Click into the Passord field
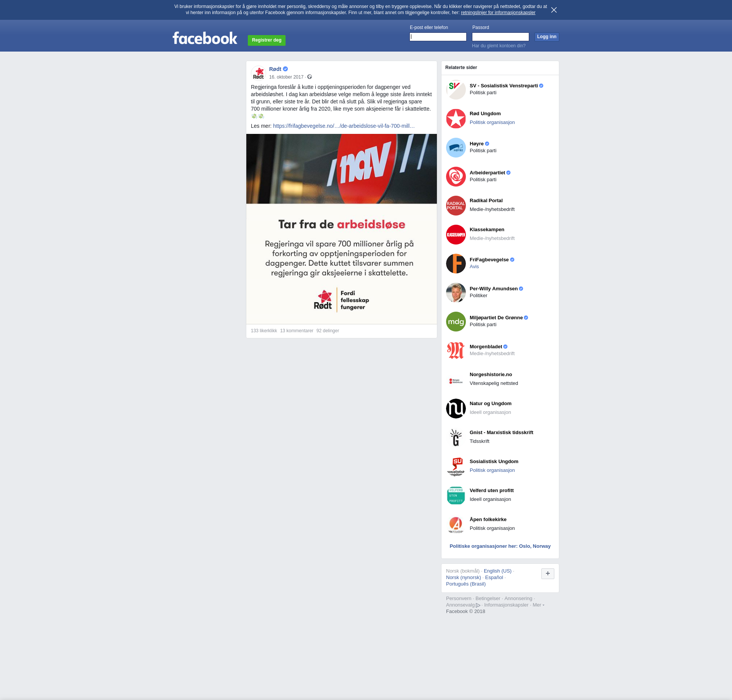The width and height of the screenshot is (732, 700). pyautogui.click(x=500, y=37)
